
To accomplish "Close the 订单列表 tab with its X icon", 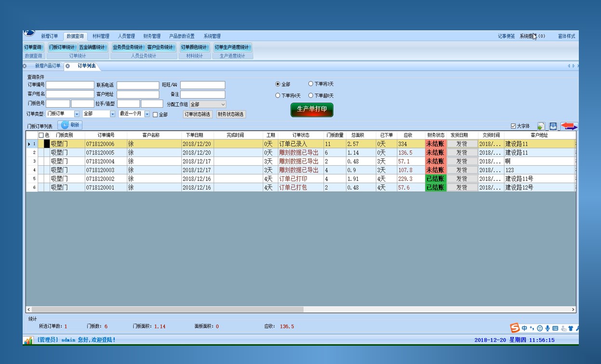I will 68,66.
